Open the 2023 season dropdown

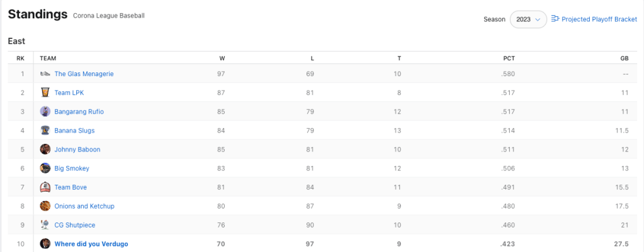point(528,19)
